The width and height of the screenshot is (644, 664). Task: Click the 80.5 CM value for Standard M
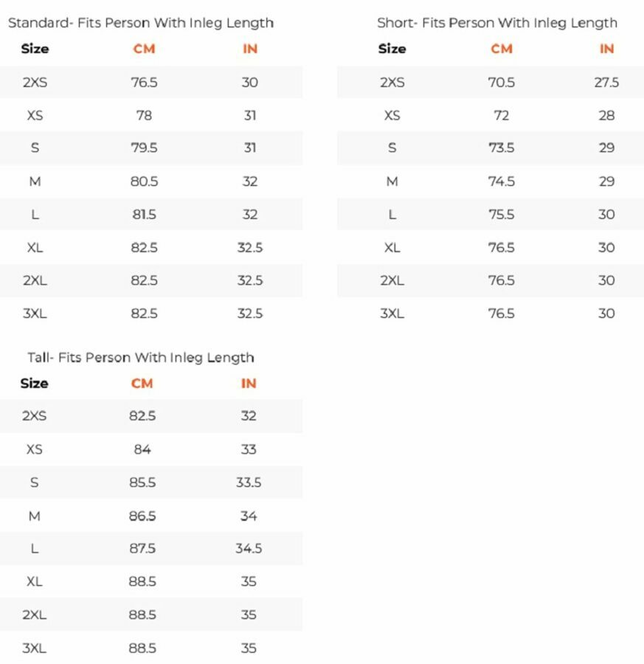[144, 181]
